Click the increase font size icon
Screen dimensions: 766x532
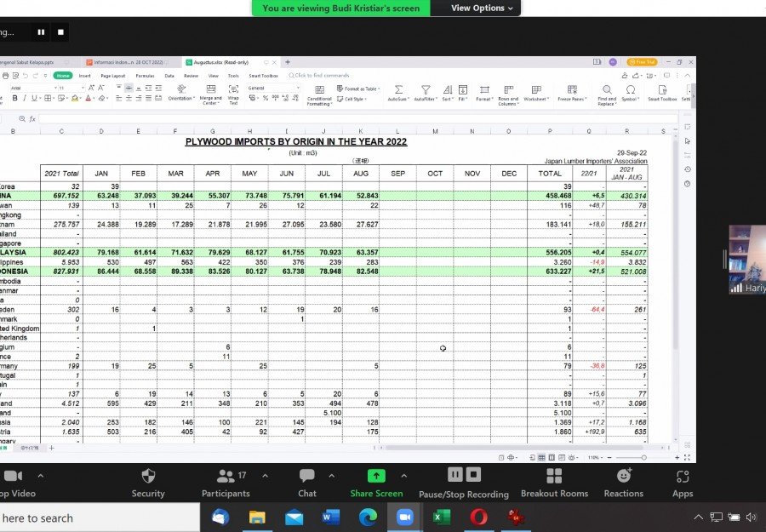91,88
